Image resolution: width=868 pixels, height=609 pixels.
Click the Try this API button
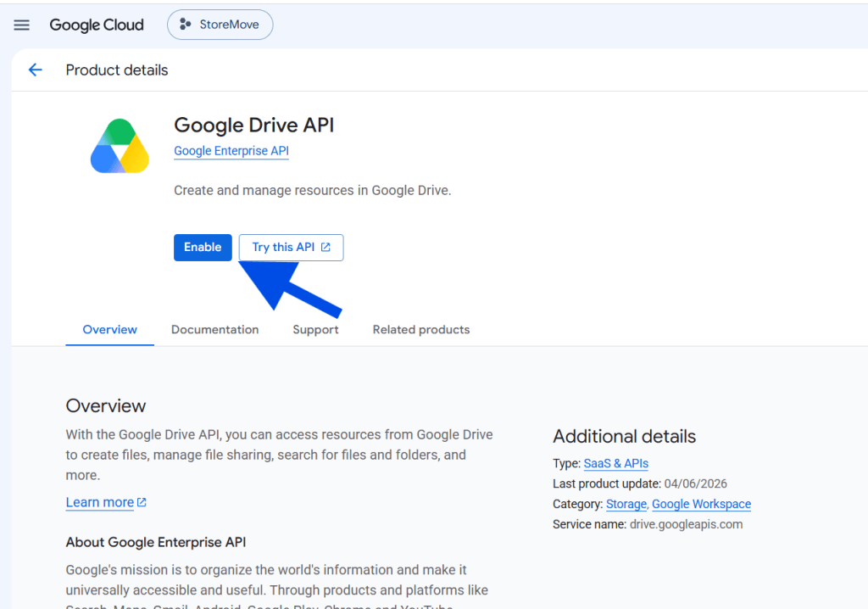tap(292, 247)
